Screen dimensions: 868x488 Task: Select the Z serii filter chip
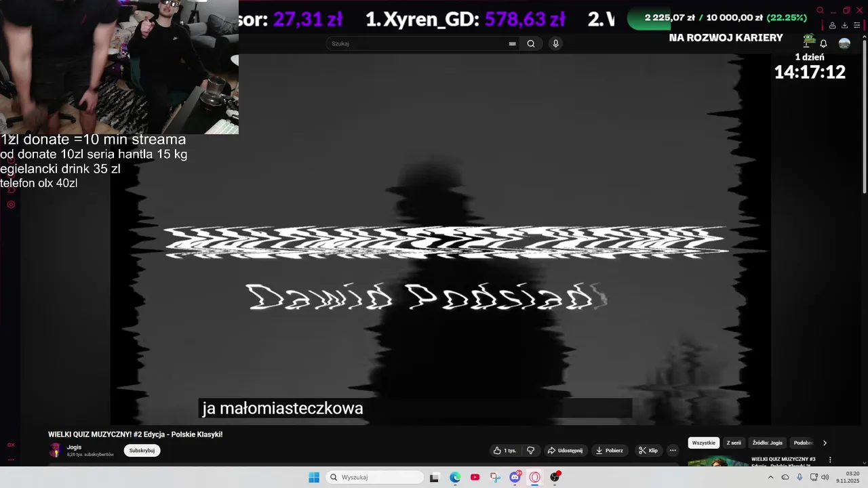tap(734, 443)
